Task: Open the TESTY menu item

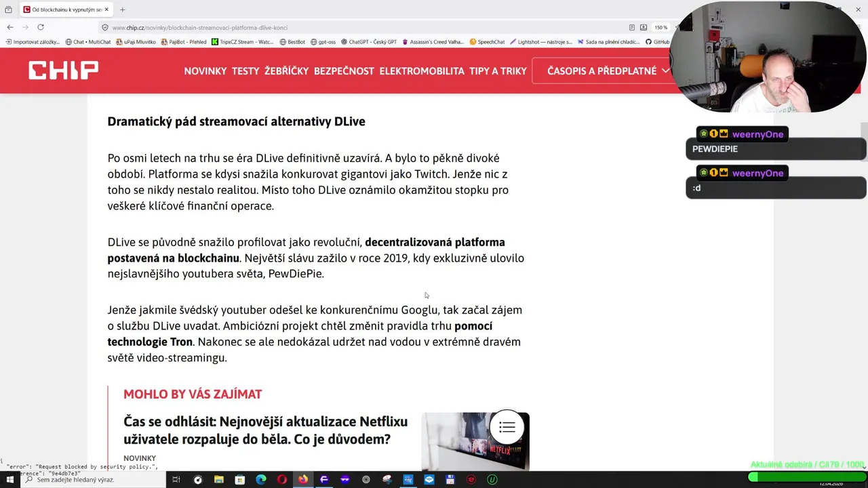Action: [245, 70]
